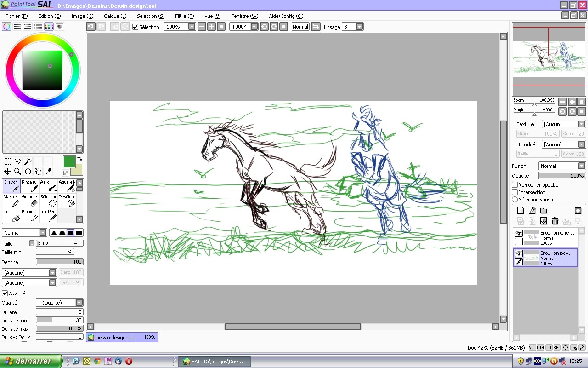Select the Pinceau brush tool

coord(30,186)
